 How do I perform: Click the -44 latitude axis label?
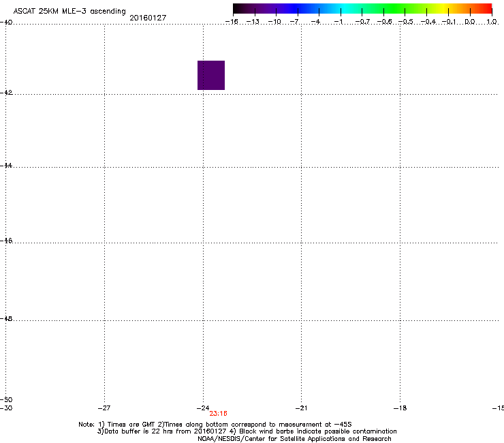[6, 166]
